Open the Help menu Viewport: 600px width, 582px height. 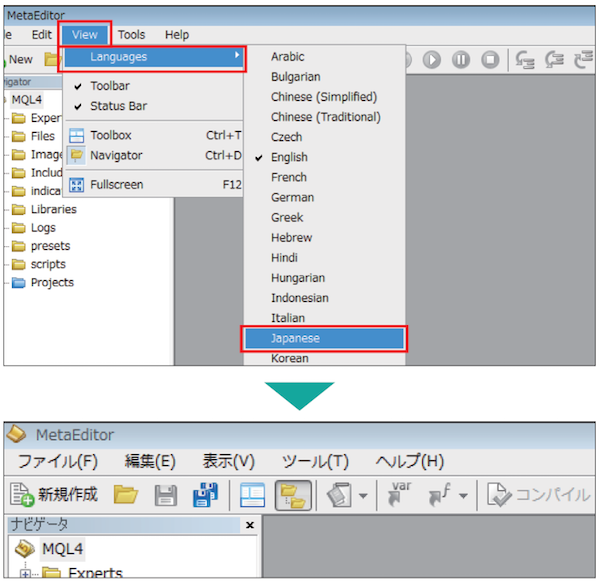177,35
